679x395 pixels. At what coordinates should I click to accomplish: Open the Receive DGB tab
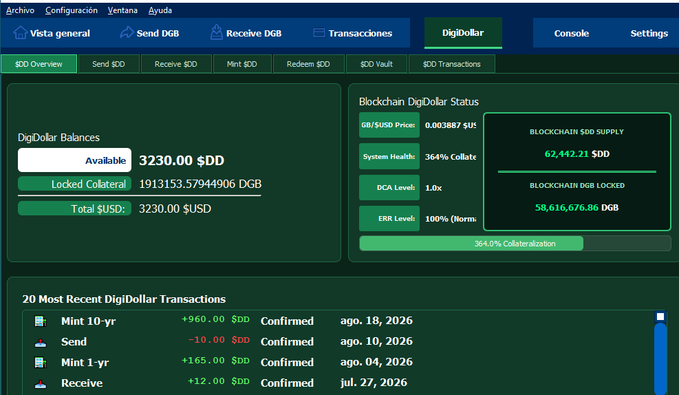[246, 33]
